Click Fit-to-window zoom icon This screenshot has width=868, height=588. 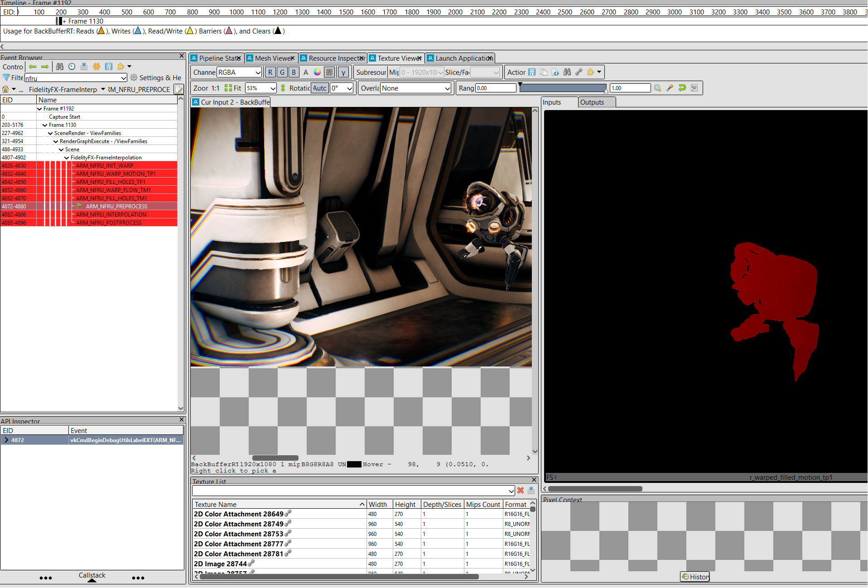tap(228, 88)
